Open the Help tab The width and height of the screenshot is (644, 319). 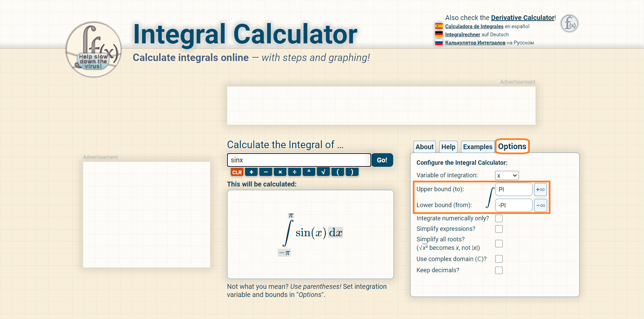pyautogui.click(x=448, y=147)
